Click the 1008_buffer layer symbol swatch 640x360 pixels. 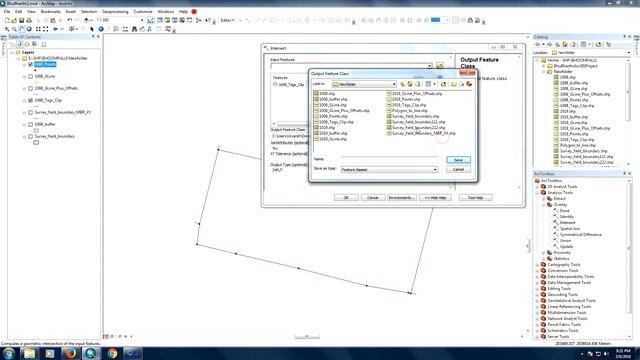(36, 130)
